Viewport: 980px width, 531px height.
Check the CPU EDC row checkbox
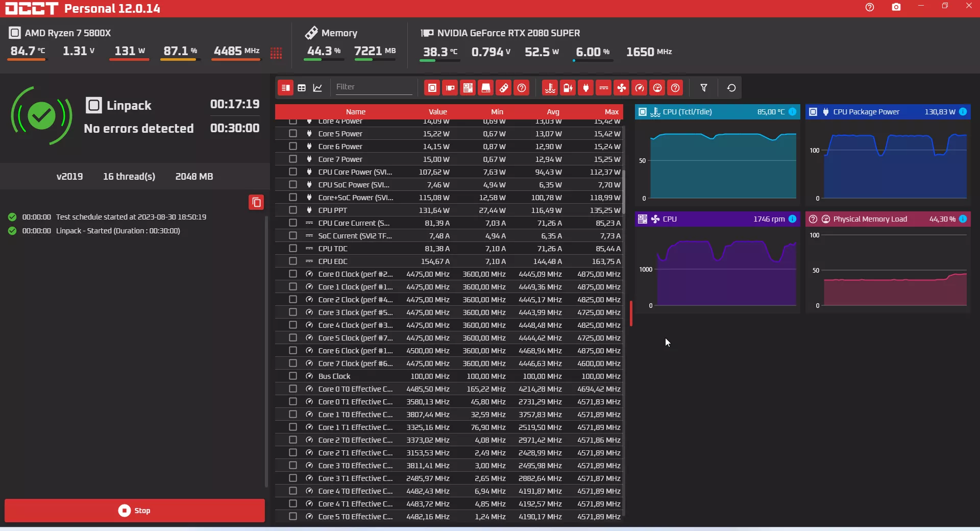click(x=293, y=261)
